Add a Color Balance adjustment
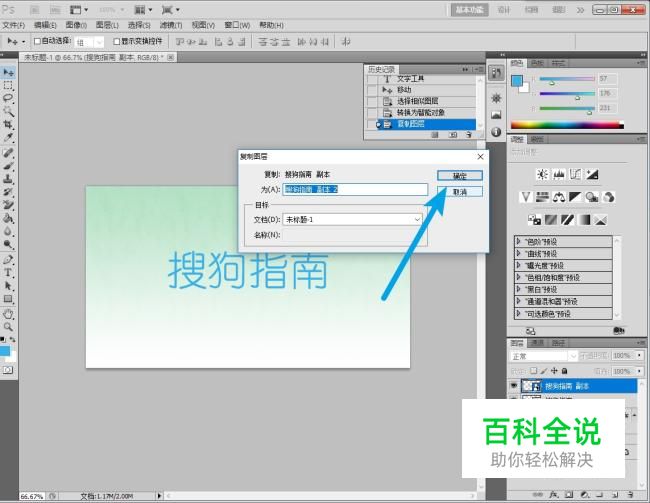Viewport: 650px width, 503px height. click(558, 197)
